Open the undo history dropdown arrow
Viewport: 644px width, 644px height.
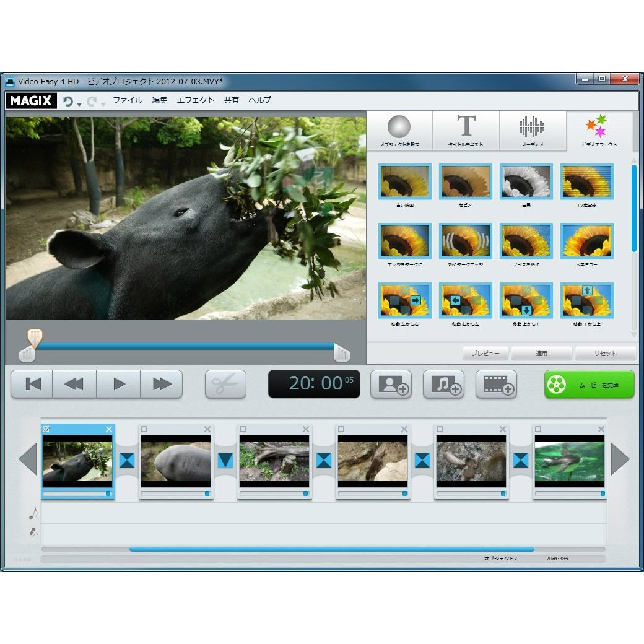point(79,103)
